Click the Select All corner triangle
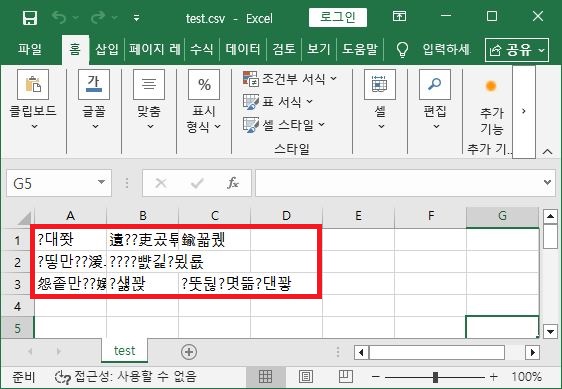The image size is (562, 389). (x=24, y=218)
